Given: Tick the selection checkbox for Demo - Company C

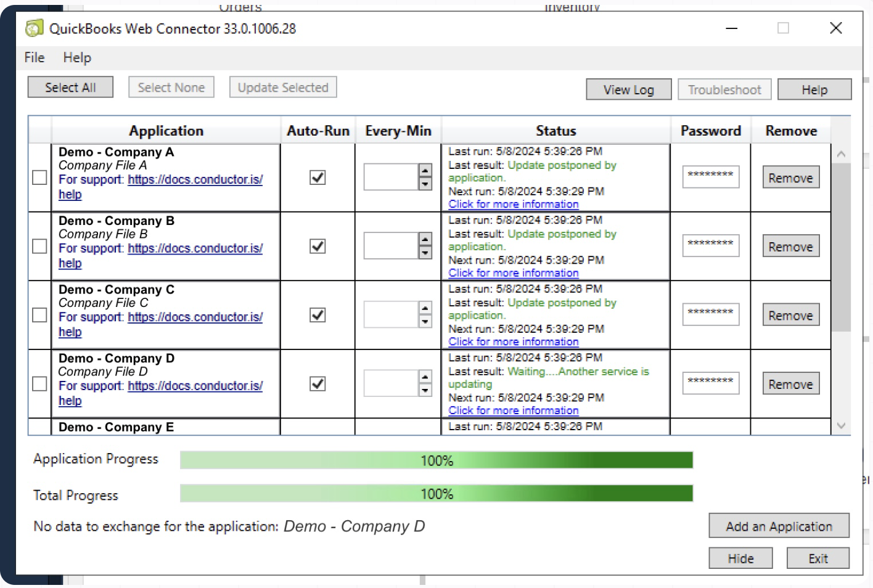Looking at the screenshot, I should (x=39, y=315).
